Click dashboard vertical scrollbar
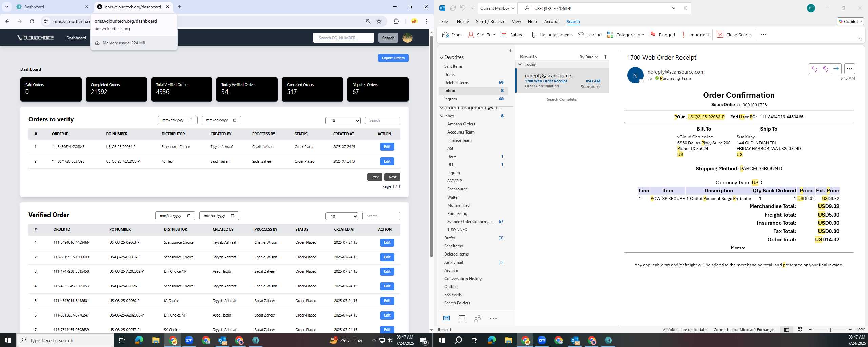Image resolution: width=868 pixels, height=347 pixels. [x=431, y=146]
